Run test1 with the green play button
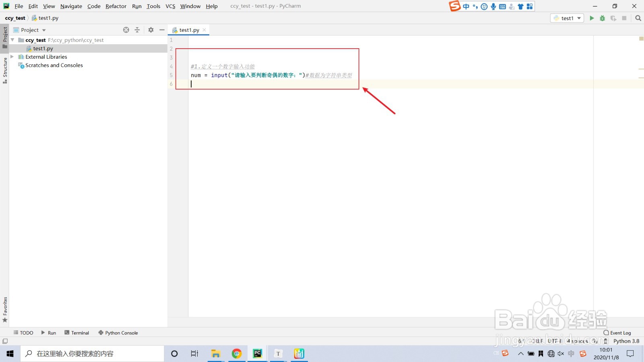The image size is (644, 362). pos(592,18)
